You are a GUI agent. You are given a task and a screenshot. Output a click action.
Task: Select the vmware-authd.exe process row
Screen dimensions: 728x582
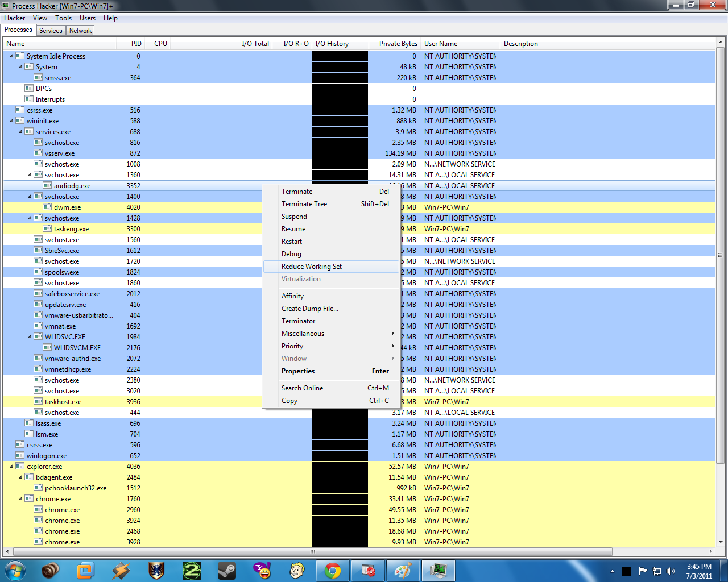[x=359, y=359]
